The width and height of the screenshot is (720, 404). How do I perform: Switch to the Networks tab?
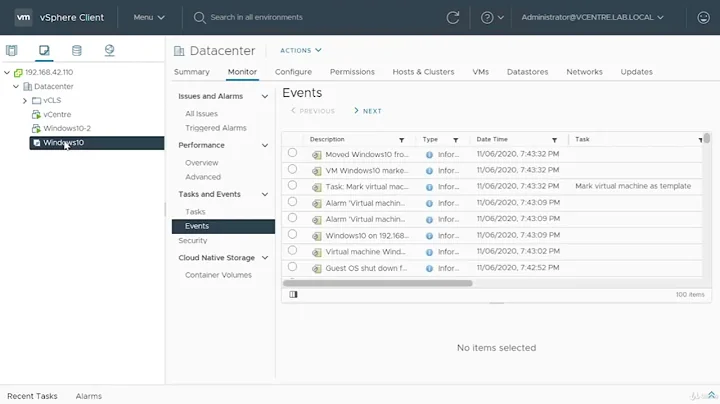click(x=584, y=72)
